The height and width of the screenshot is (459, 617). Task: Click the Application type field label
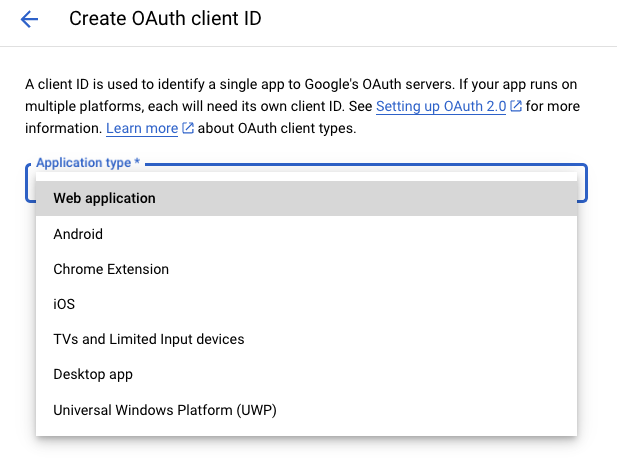pos(83,162)
